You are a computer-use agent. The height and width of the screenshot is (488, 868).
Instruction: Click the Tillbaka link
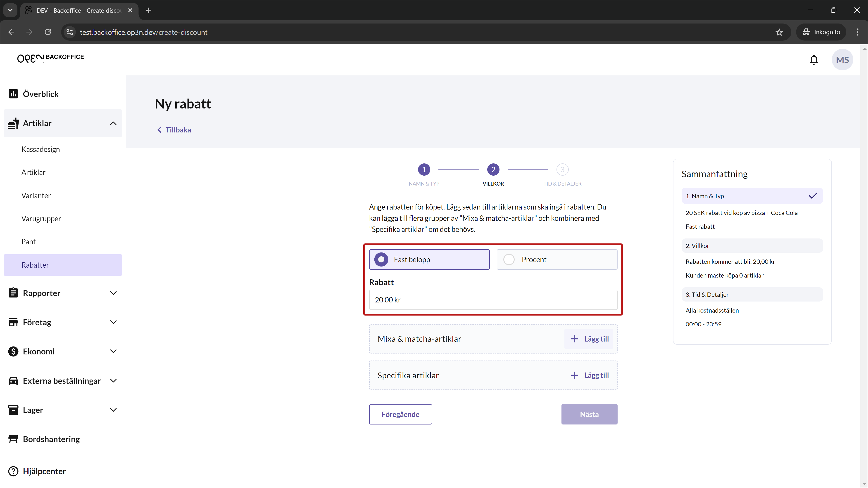pos(174,130)
